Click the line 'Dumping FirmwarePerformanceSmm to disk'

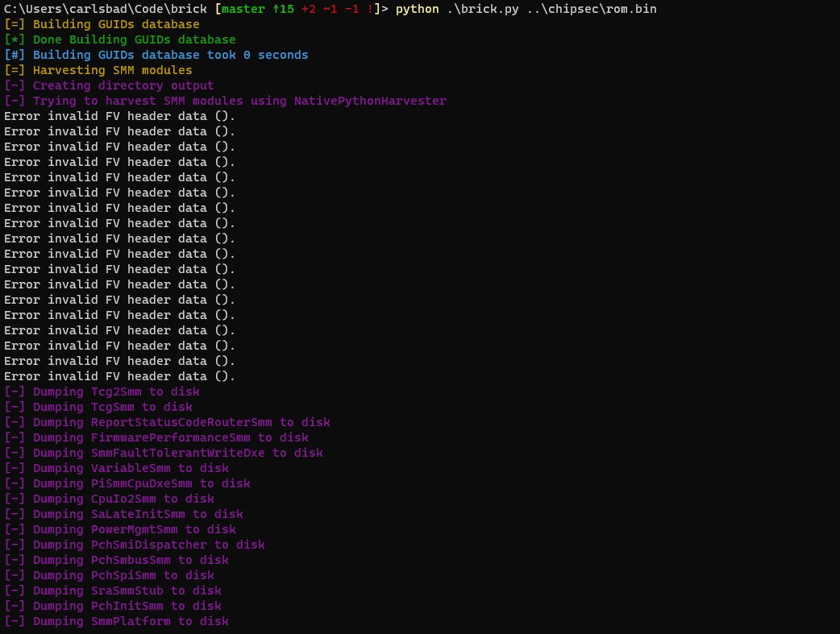[x=156, y=437]
